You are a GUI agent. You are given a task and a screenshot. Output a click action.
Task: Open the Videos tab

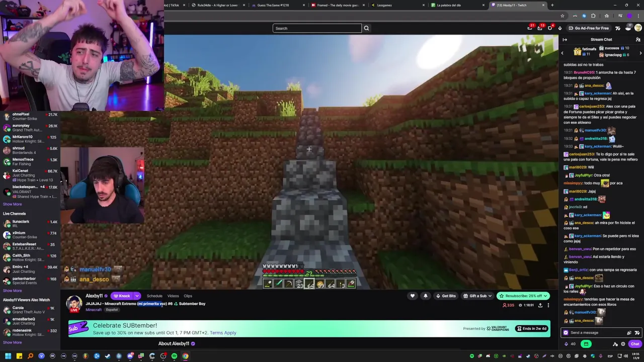pyautogui.click(x=173, y=296)
